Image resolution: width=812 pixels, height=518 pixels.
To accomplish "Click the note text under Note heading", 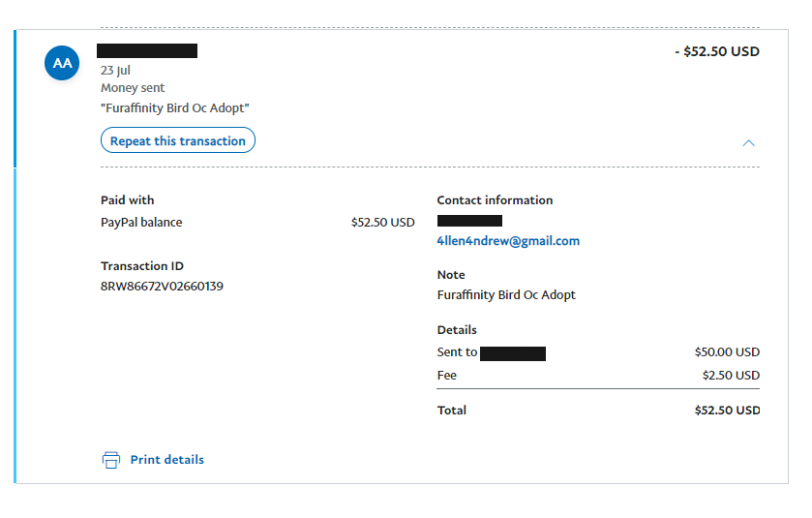I will point(506,294).
